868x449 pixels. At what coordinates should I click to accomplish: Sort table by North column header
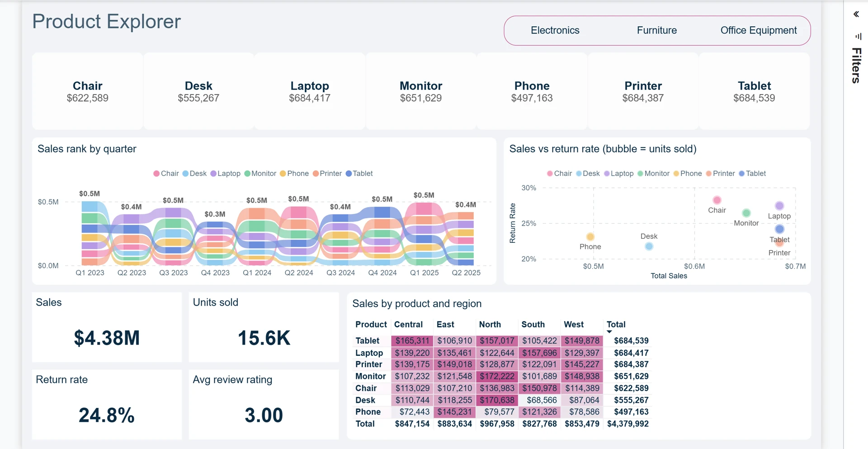tap(490, 325)
